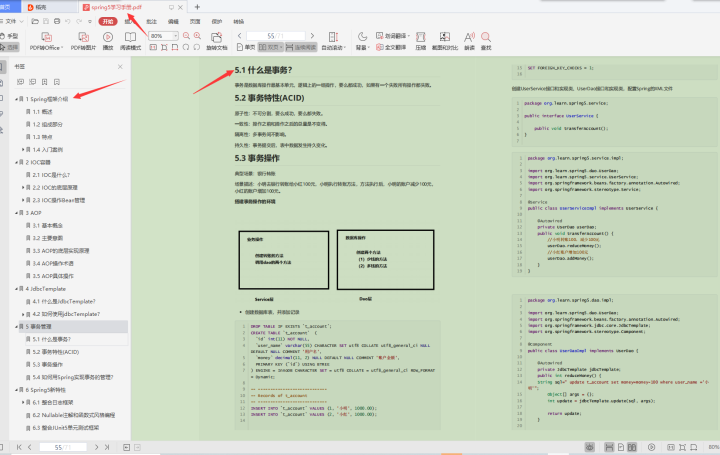720x455 pixels.
Task: Click the 查找 search icon
Action: (486, 37)
